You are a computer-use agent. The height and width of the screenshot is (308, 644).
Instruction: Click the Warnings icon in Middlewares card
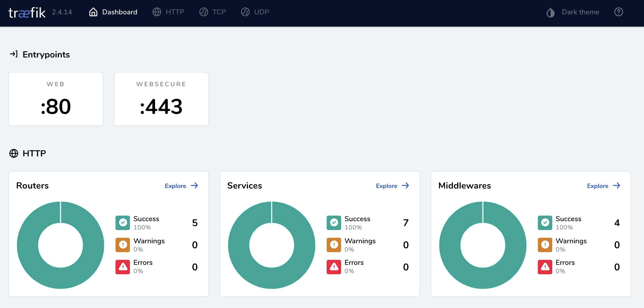tap(544, 244)
